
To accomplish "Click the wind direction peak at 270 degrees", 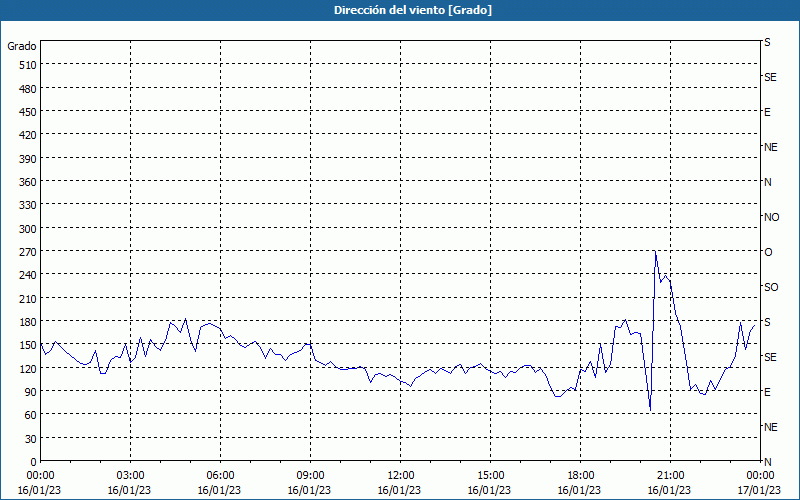I will tap(656, 252).
